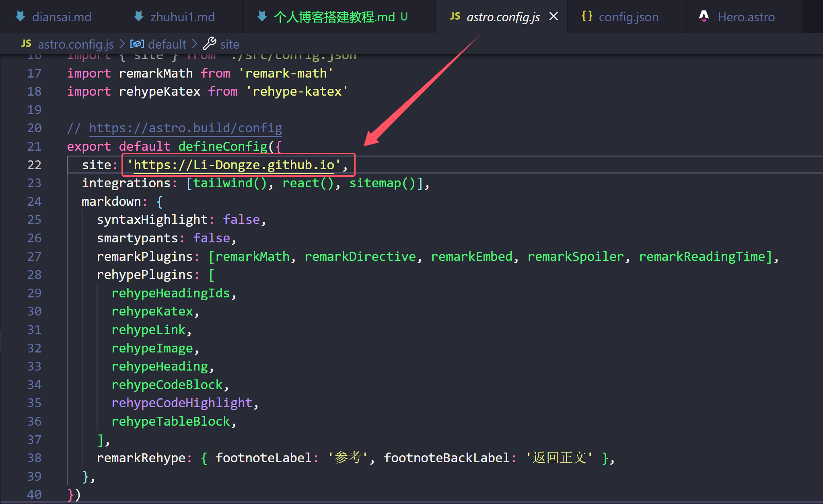Click the syntaxHighlight property
The height and width of the screenshot is (504, 823).
152,220
